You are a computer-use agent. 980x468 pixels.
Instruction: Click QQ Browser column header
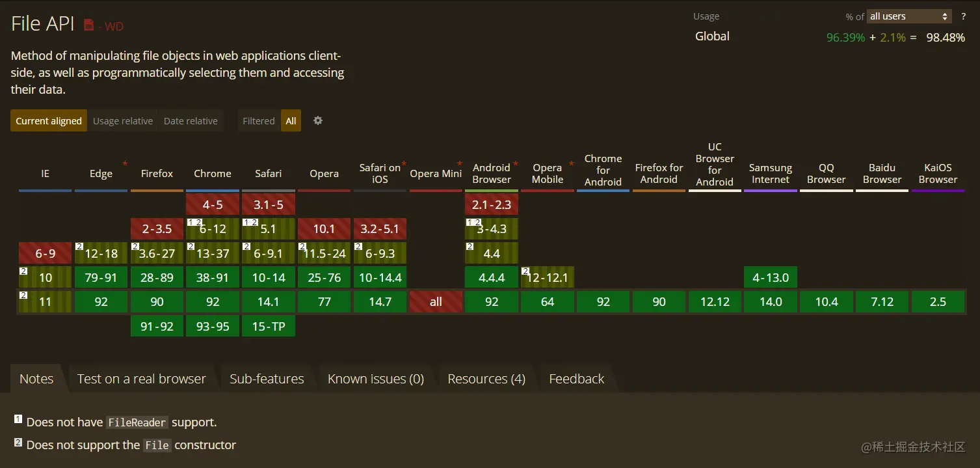tap(827, 174)
